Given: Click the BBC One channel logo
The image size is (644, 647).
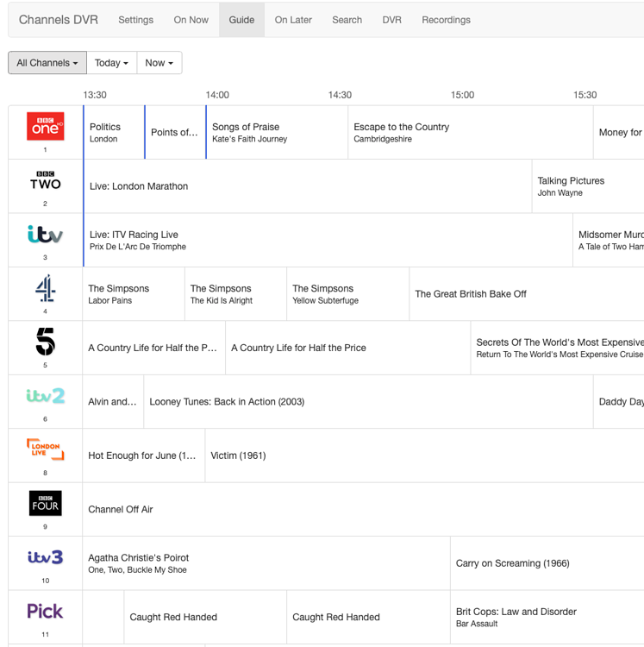Looking at the screenshot, I should pyautogui.click(x=46, y=126).
